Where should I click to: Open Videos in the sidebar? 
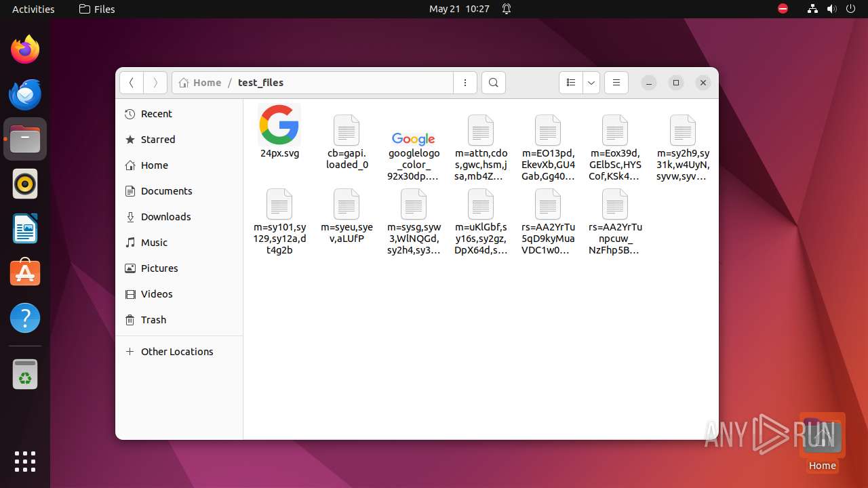(x=179, y=294)
